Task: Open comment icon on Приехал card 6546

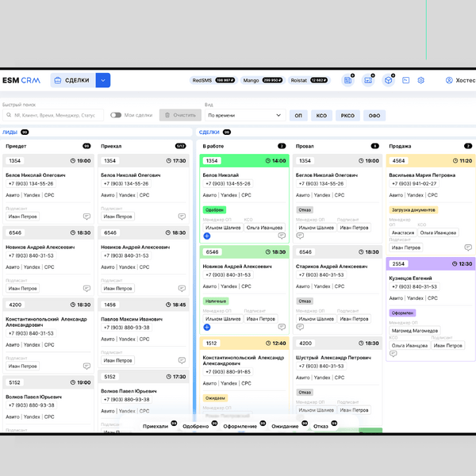Action: [x=182, y=289]
